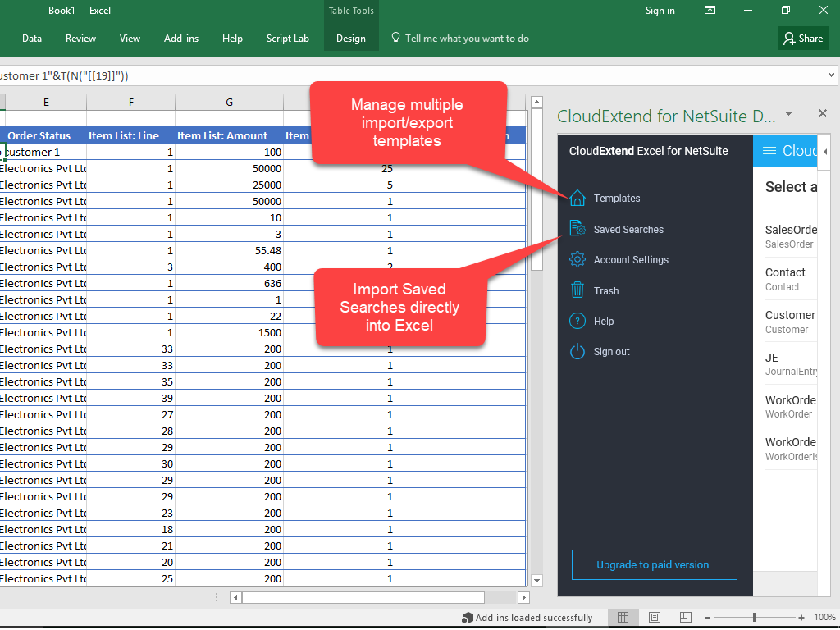The height and width of the screenshot is (630, 840).
Task: Open the Review ribbon tab
Action: point(81,39)
